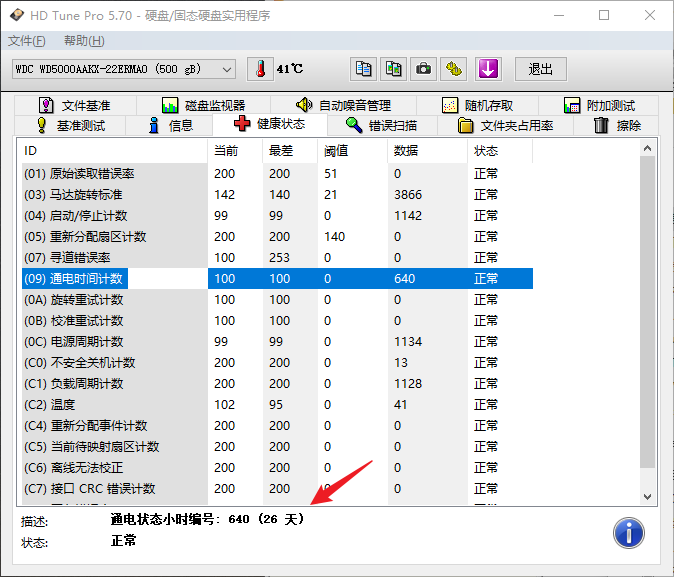Select row (C5) 当前待映射扇区计数
The width and height of the screenshot is (674, 577).
277,447
